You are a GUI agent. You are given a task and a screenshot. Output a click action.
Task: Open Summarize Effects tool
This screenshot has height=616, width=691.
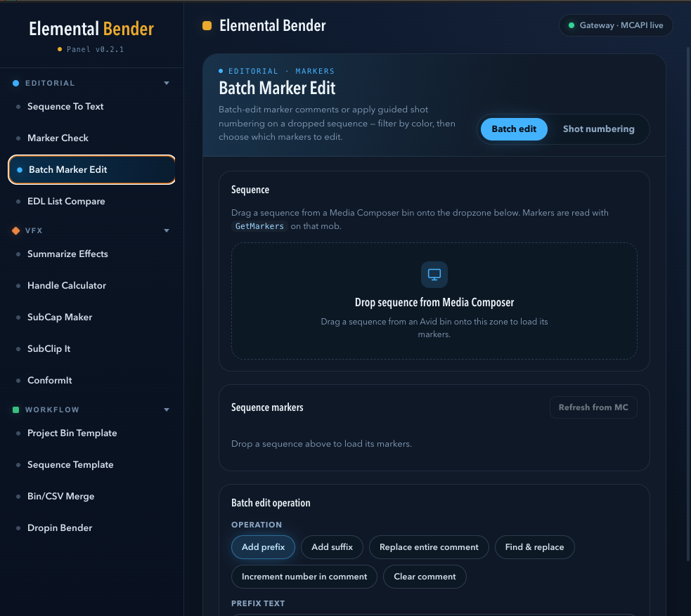pos(91,254)
